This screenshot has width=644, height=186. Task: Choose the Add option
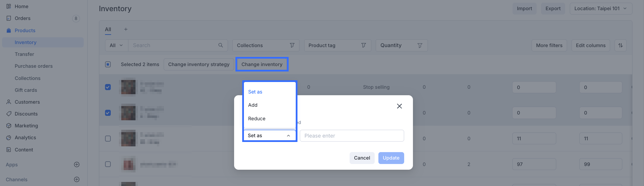(253, 105)
